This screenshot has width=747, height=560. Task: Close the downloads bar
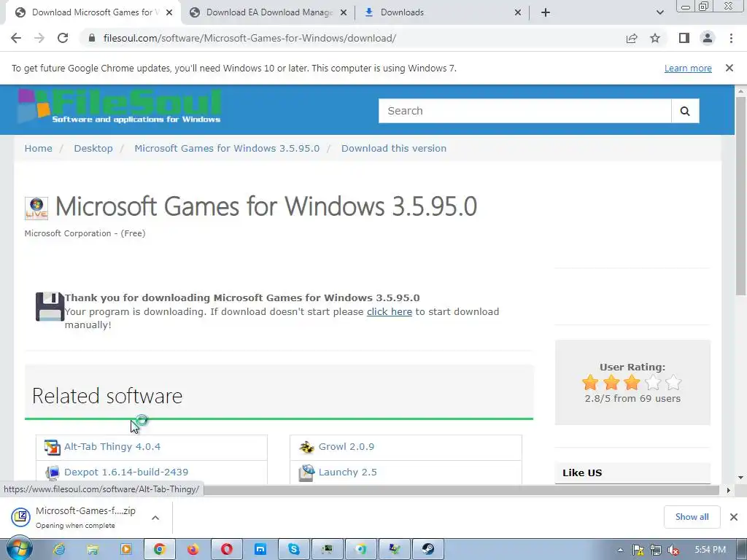pyautogui.click(x=734, y=517)
